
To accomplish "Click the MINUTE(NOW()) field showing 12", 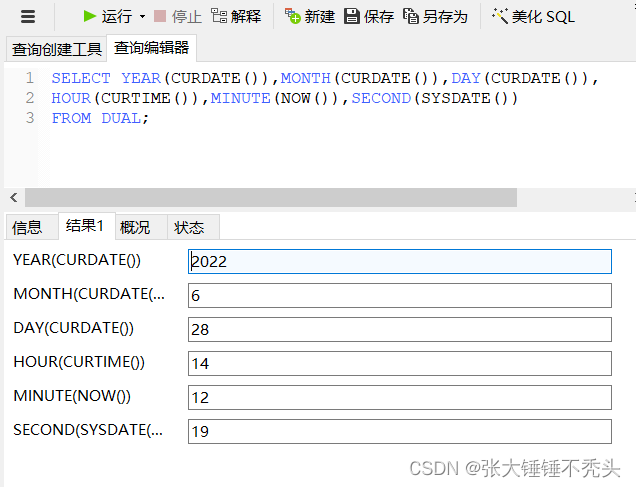I will pyautogui.click(x=400, y=397).
